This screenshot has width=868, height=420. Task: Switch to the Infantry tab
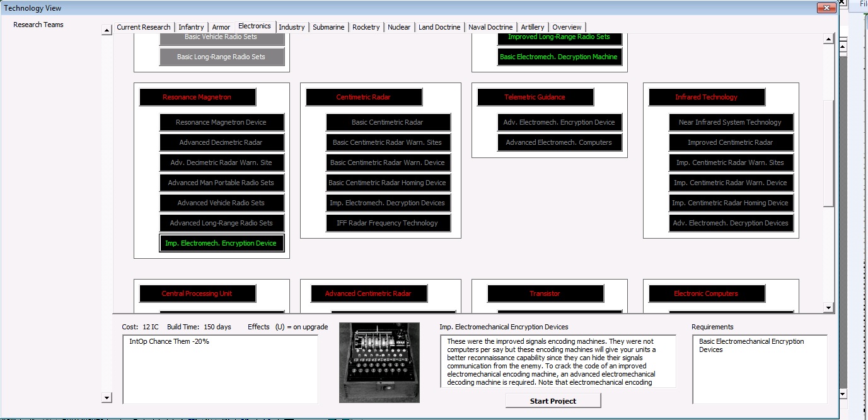pos(191,27)
